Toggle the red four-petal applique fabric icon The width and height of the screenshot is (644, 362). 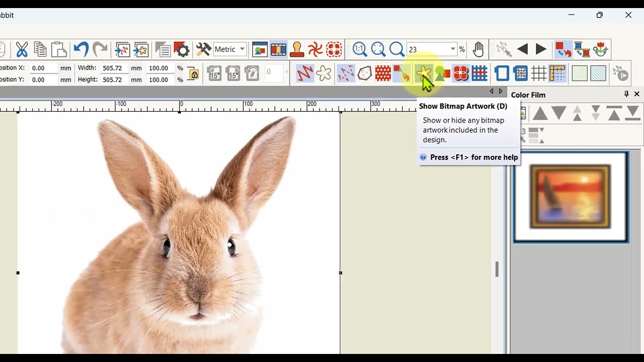(460, 73)
